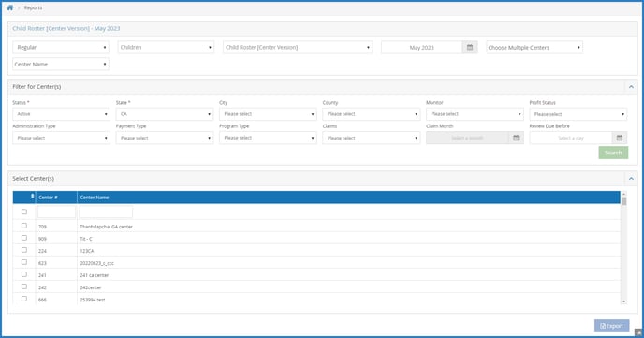Click the Export button
644x338 pixels.
pos(611,326)
